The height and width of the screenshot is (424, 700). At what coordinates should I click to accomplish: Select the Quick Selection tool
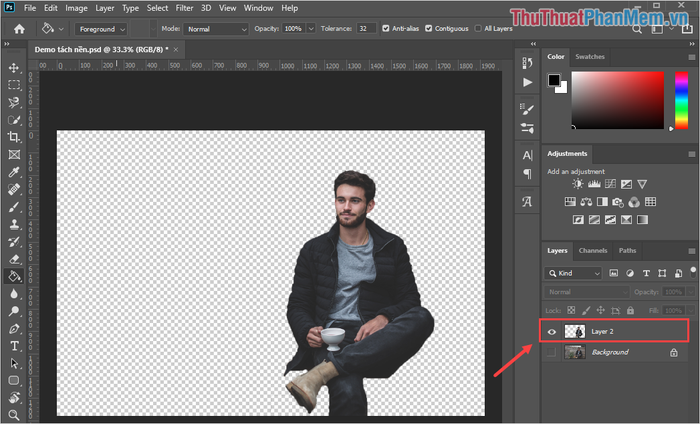click(x=14, y=120)
